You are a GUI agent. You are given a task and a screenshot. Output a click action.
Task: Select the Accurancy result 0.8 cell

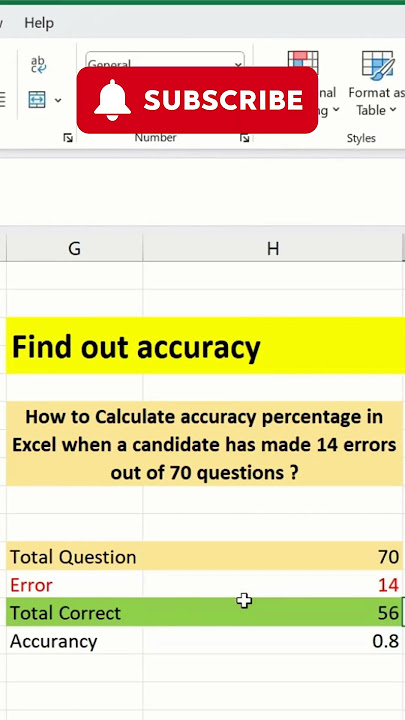click(274, 641)
